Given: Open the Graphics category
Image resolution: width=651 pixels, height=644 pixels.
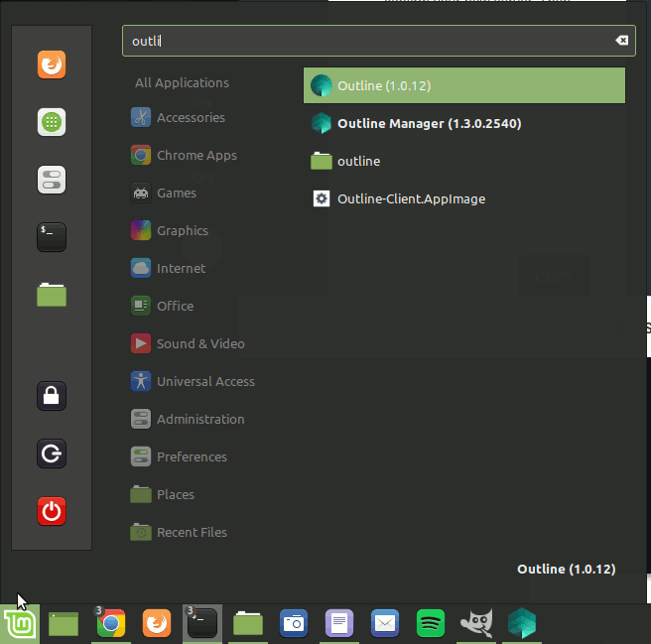Looking at the screenshot, I should pyautogui.click(x=170, y=231).
